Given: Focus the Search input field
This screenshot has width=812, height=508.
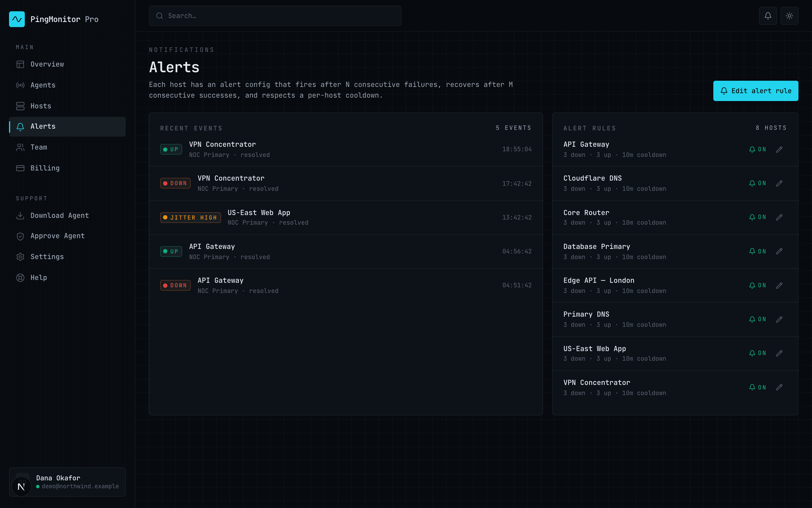Looking at the screenshot, I should pos(275,16).
